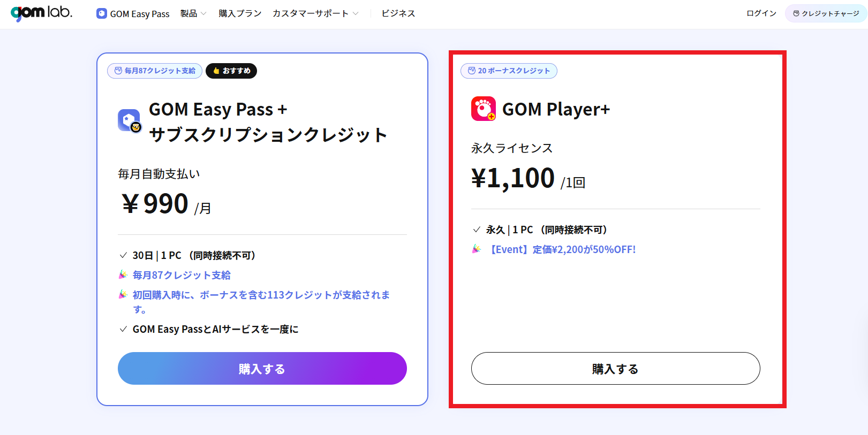
Task: Click the GOM Easy Pass subscription card icon
Action: click(129, 120)
